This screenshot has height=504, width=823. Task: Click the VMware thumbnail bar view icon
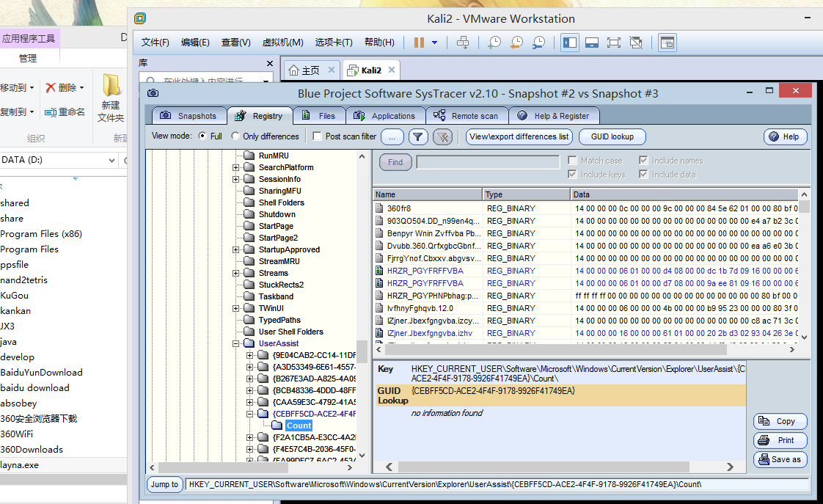point(592,43)
